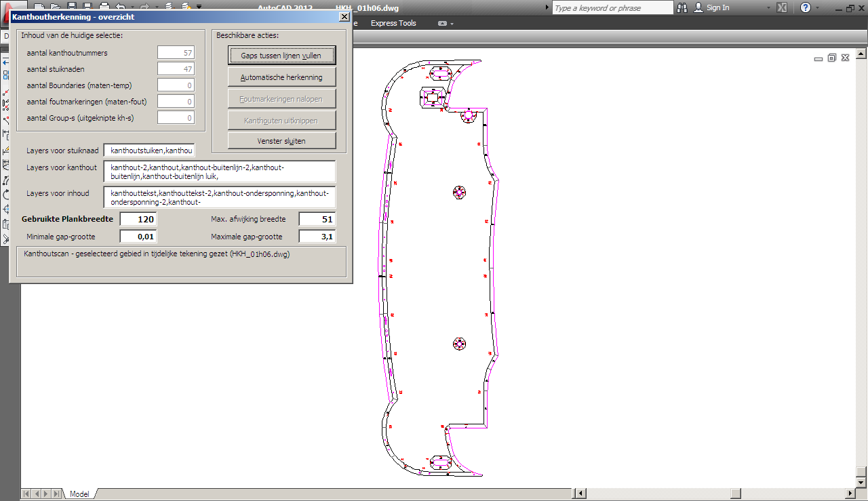Click the Redo arrow icon
The height and width of the screenshot is (501, 868).
(x=144, y=7)
